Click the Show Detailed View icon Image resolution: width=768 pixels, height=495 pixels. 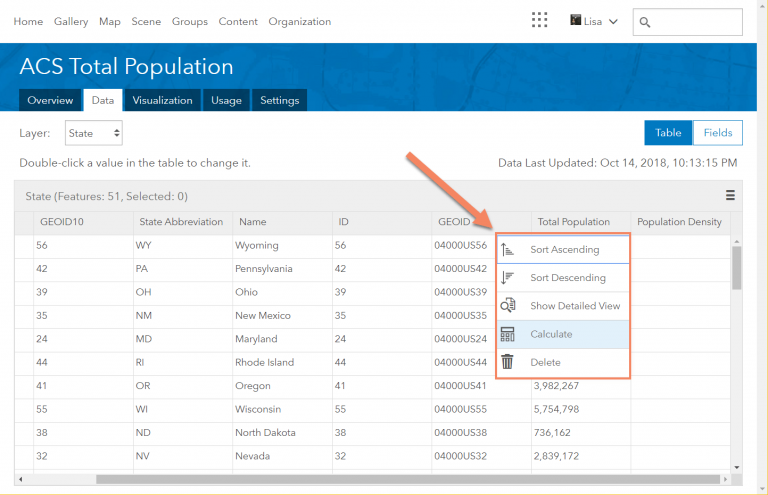(x=507, y=306)
